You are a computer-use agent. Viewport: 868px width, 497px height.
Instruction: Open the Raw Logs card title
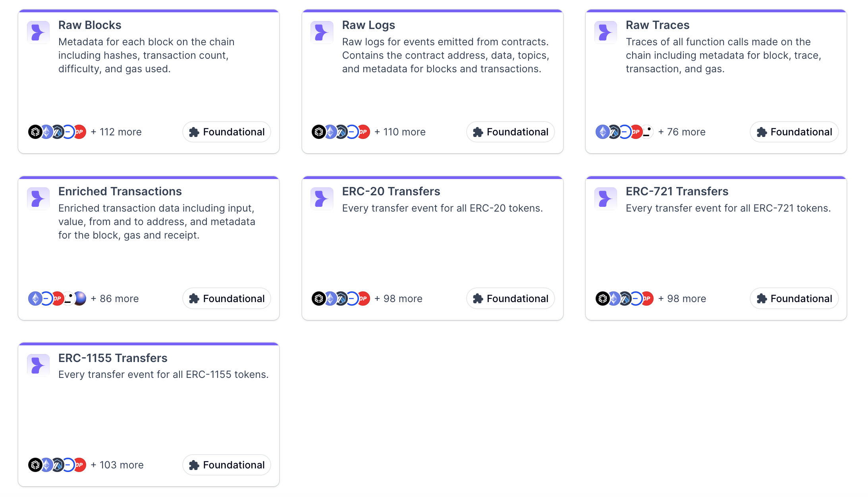tap(368, 25)
